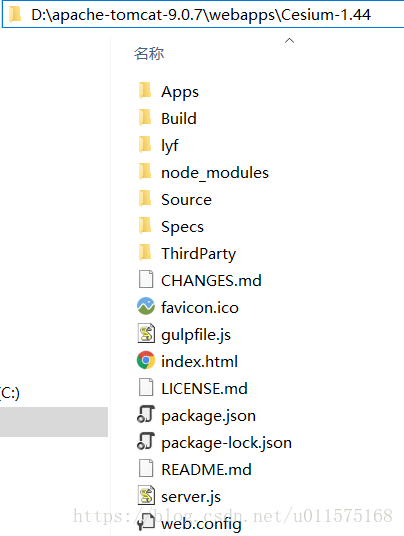Click the folder icon in the address bar

coord(15,14)
